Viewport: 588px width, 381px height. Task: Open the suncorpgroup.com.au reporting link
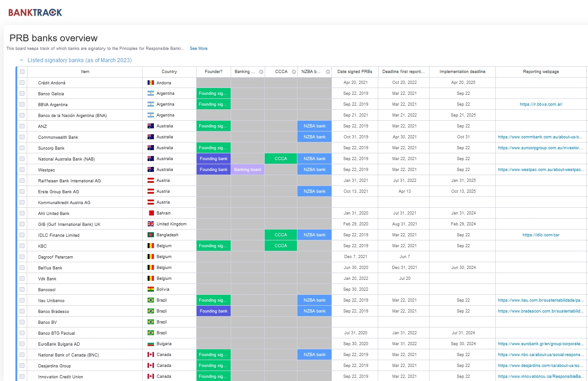[540, 148]
